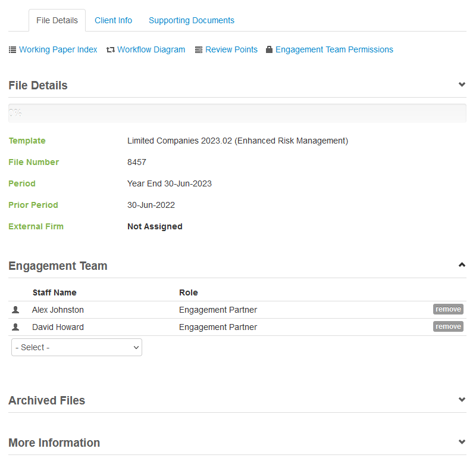This screenshot has height=464, width=476.
Task: Switch to the Client Info tab
Action: (x=113, y=20)
